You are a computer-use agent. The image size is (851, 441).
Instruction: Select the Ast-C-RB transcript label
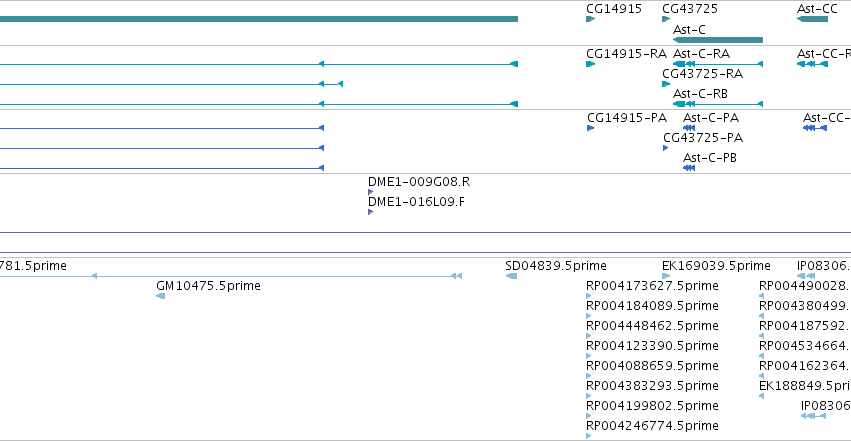[700, 94]
